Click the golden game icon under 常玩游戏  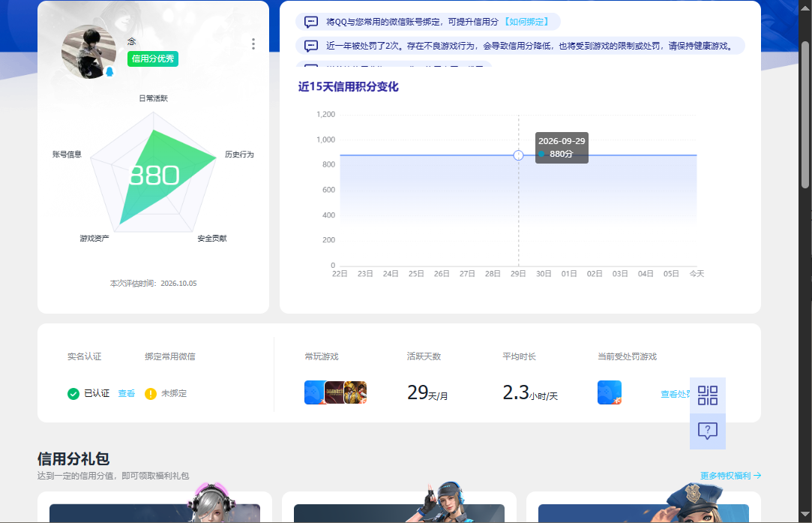point(356,392)
